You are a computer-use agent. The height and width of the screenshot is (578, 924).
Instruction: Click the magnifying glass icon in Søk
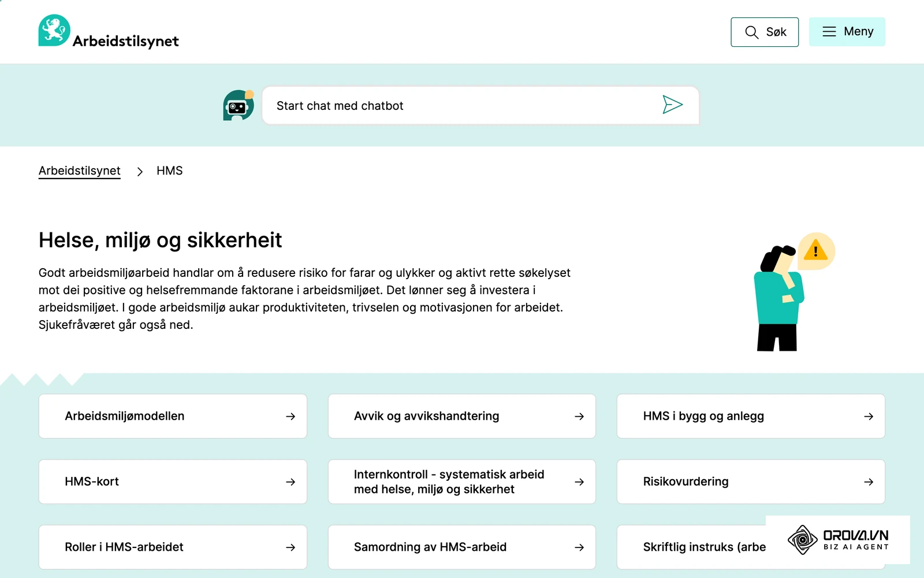[751, 32]
